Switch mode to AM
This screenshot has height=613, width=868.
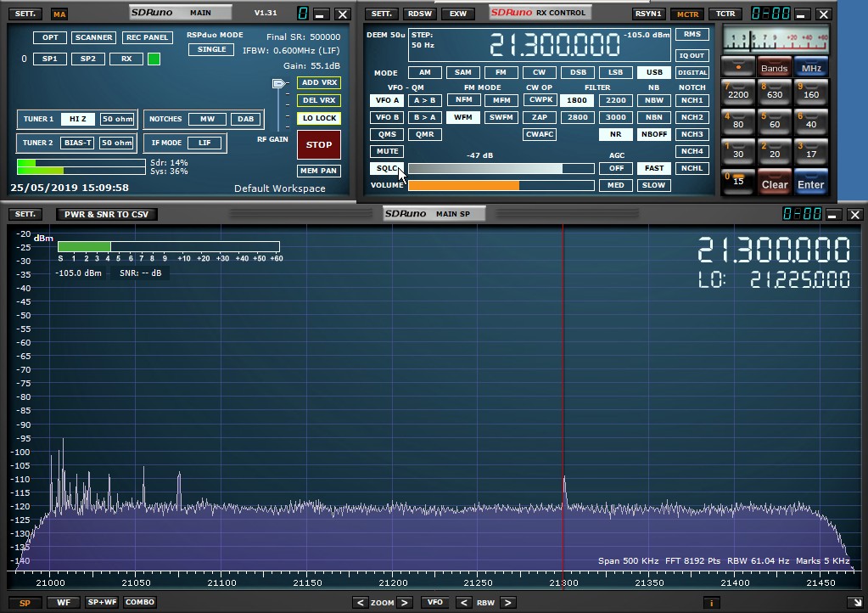click(424, 72)
